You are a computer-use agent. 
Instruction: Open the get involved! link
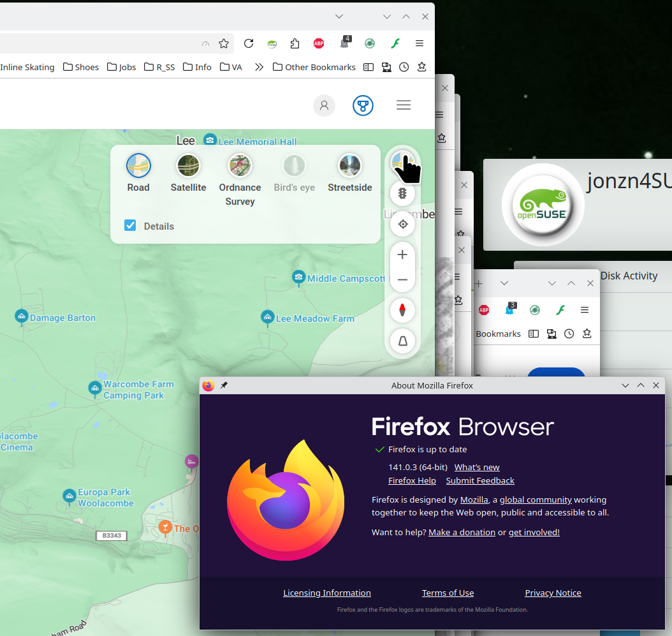(534, 532)
